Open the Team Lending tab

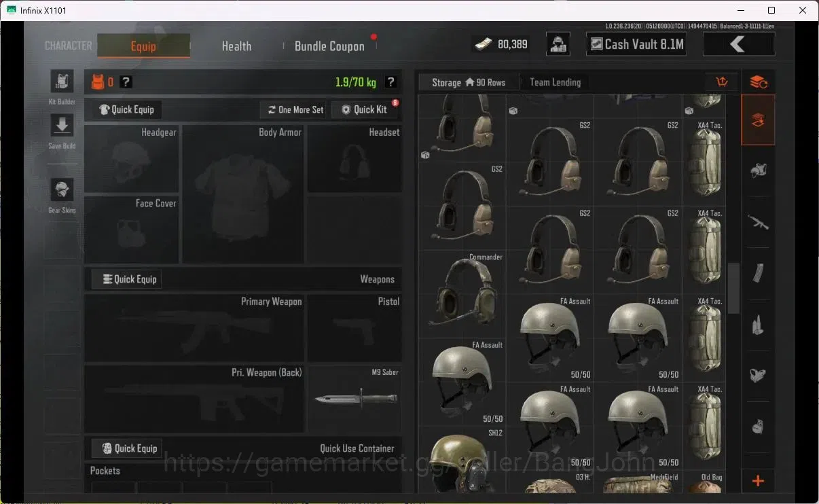point(555,82)
